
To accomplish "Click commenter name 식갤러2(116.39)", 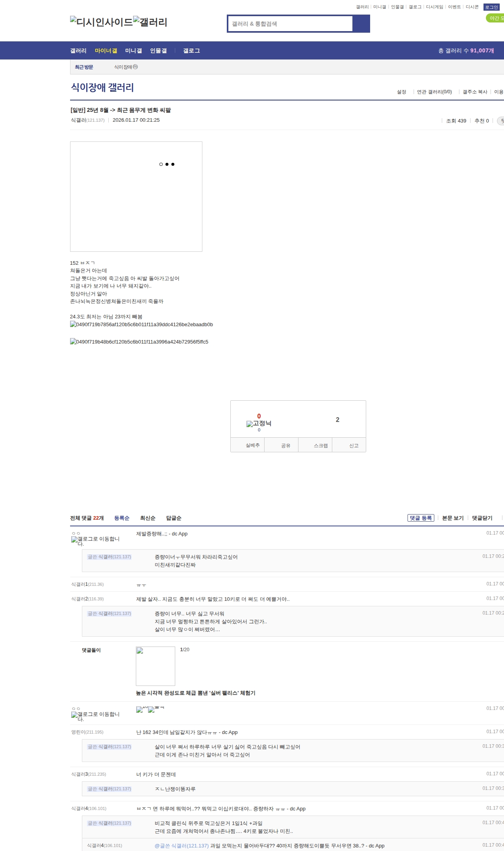I will point(87,599).
